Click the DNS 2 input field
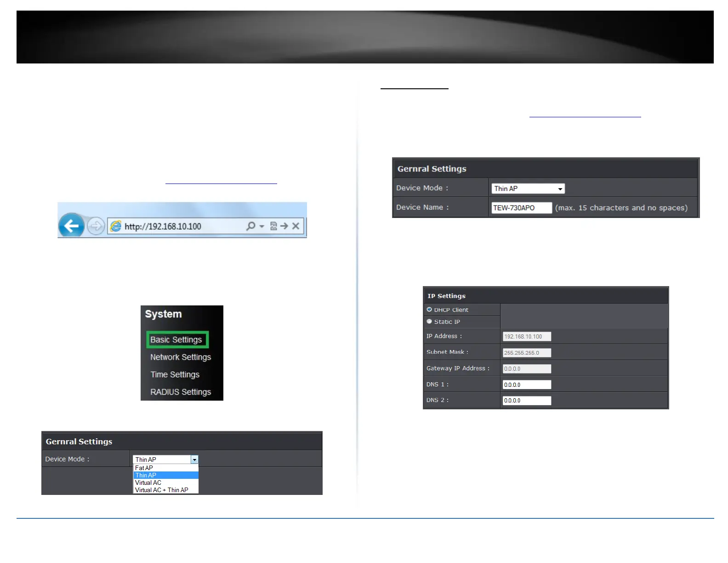728x563 pixels. 527,401
